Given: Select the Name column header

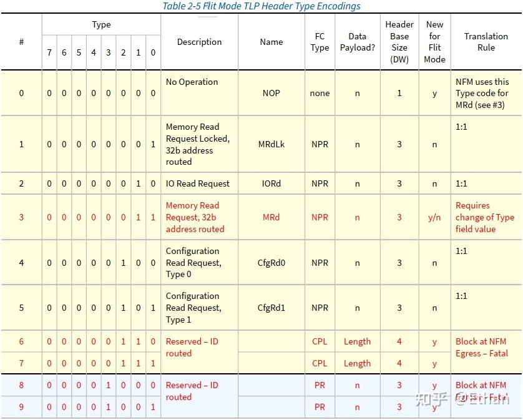Looking at the screenshot, I should (x=271, y=42).
